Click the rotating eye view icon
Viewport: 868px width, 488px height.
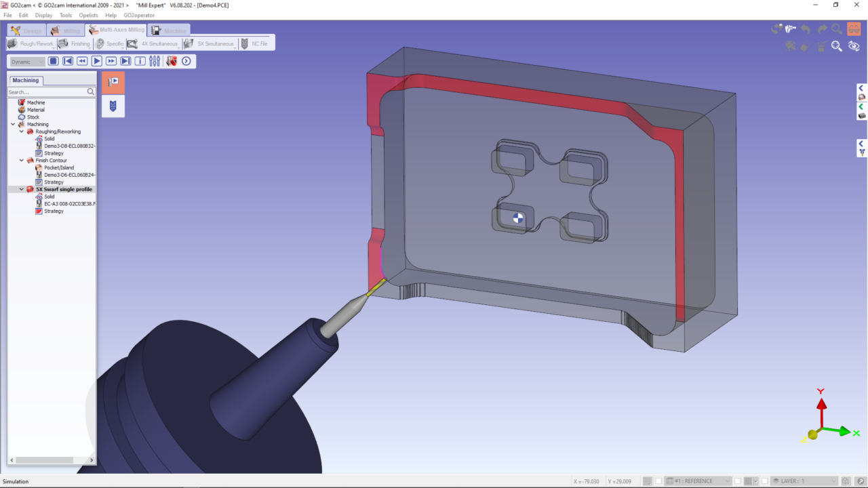854,46
